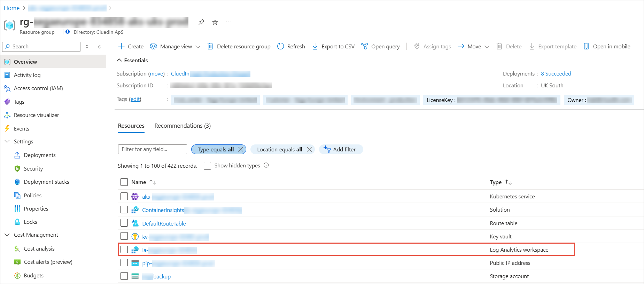Image resolution: width=644 pixels, height=284 pixels.
Task: Click Add filter button
Action: [x=341, y=149]
